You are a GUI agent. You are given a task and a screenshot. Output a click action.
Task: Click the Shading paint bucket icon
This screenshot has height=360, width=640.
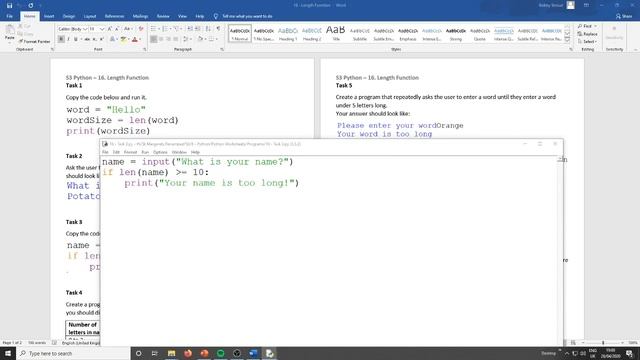coord(200,39)
